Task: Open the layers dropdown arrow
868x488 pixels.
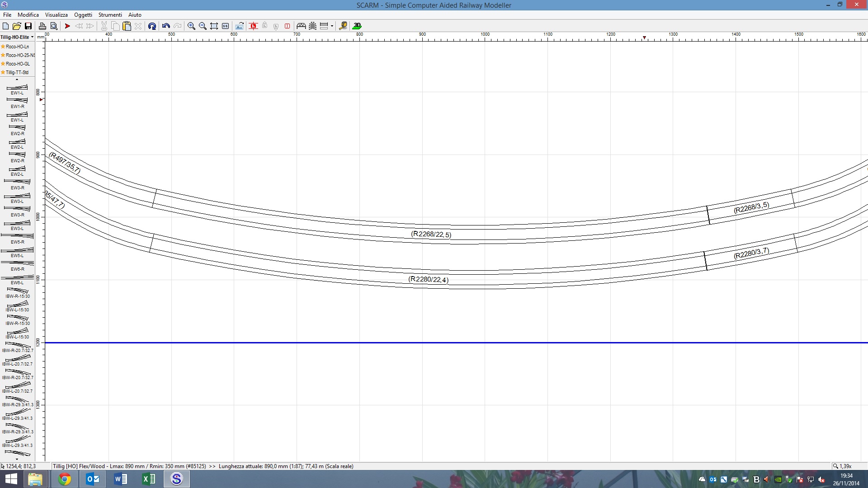Action: (332, 26)
